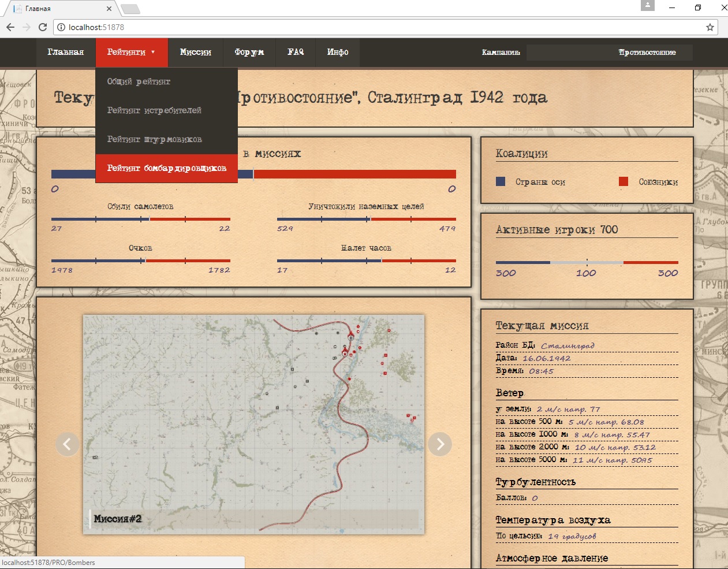The width and height of the screenshot is (728, 569).
Task: Select Рейтинг бомбардировщиков
Action: pos(166,169)
